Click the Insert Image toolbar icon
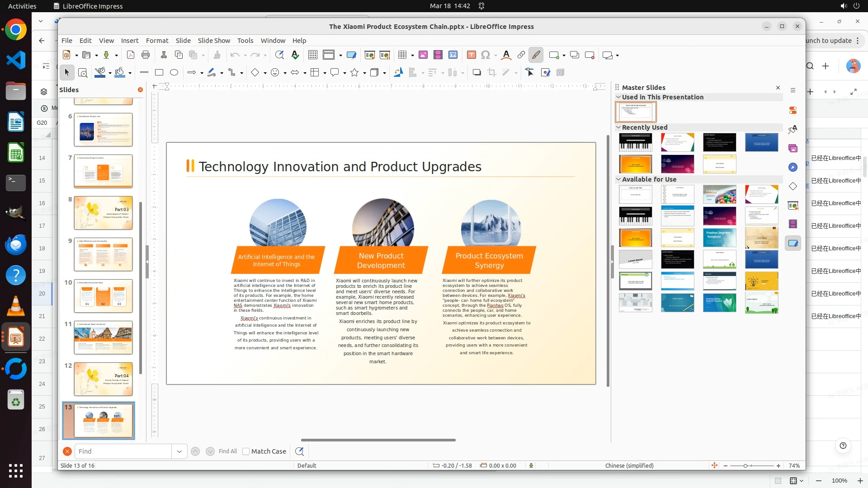Viewport: 868px width, 488px height. tap(423, 55)
